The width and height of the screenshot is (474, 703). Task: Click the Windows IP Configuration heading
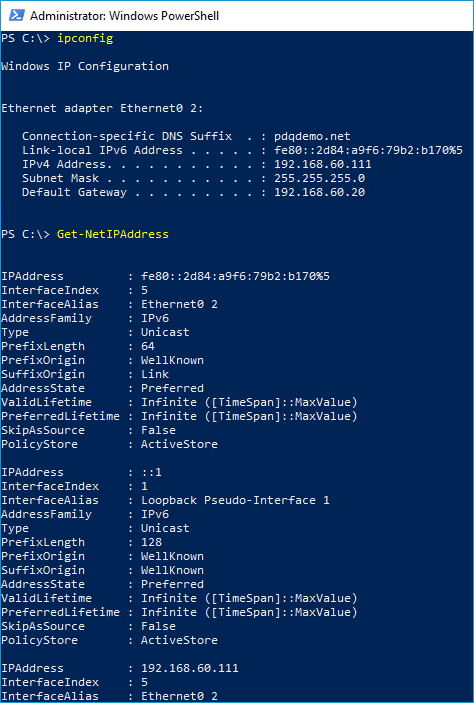pos(85,66)
